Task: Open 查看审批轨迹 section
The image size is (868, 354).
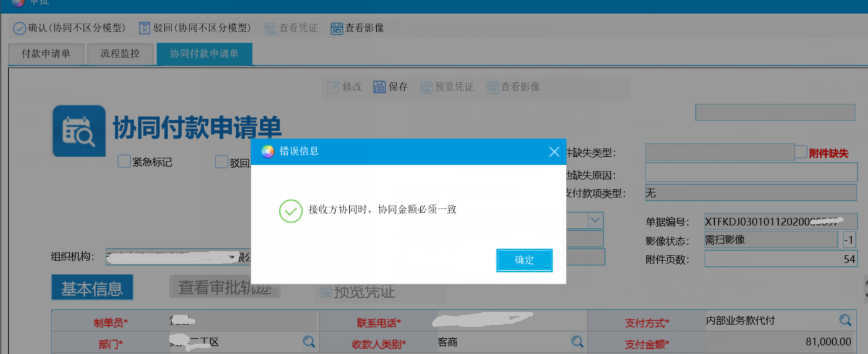Action: coord(225,287)
